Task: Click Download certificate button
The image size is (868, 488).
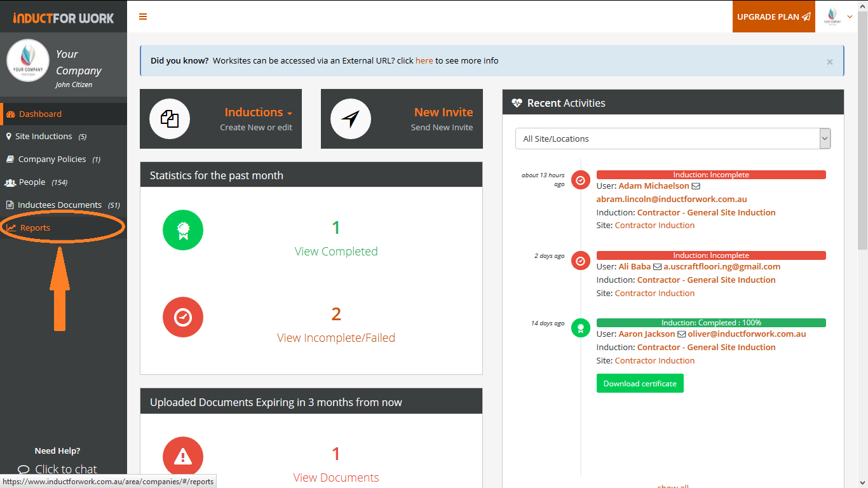Action: (x=640, y=384)
